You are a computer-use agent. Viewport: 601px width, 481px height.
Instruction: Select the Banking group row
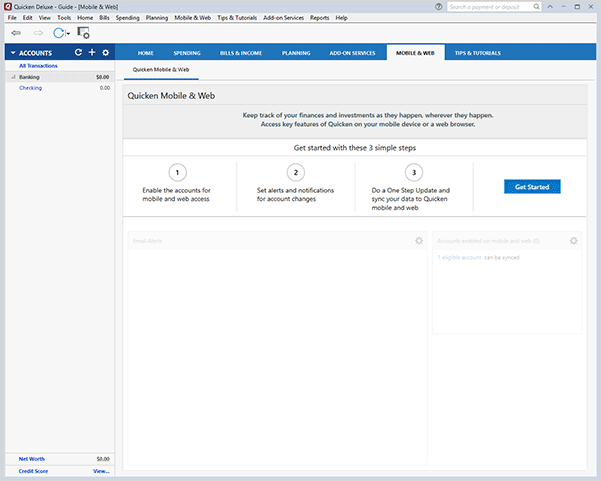(x=60, y=77)
